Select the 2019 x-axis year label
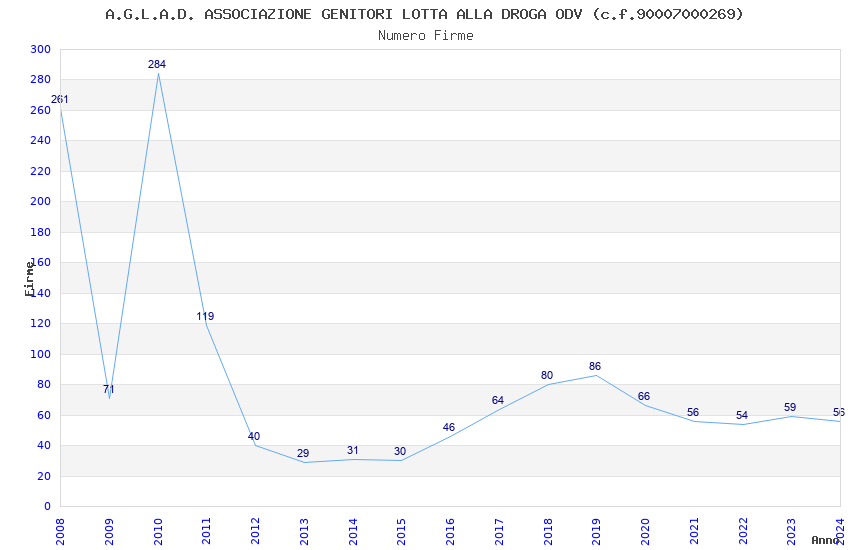The height and width of the screenshot is (550, 850). tap(597, 531)
